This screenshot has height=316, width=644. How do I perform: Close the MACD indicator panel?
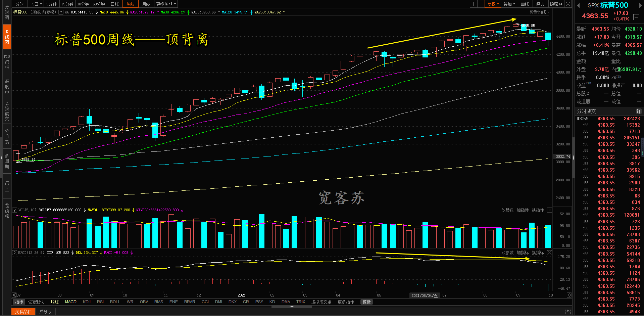[549, 253]
